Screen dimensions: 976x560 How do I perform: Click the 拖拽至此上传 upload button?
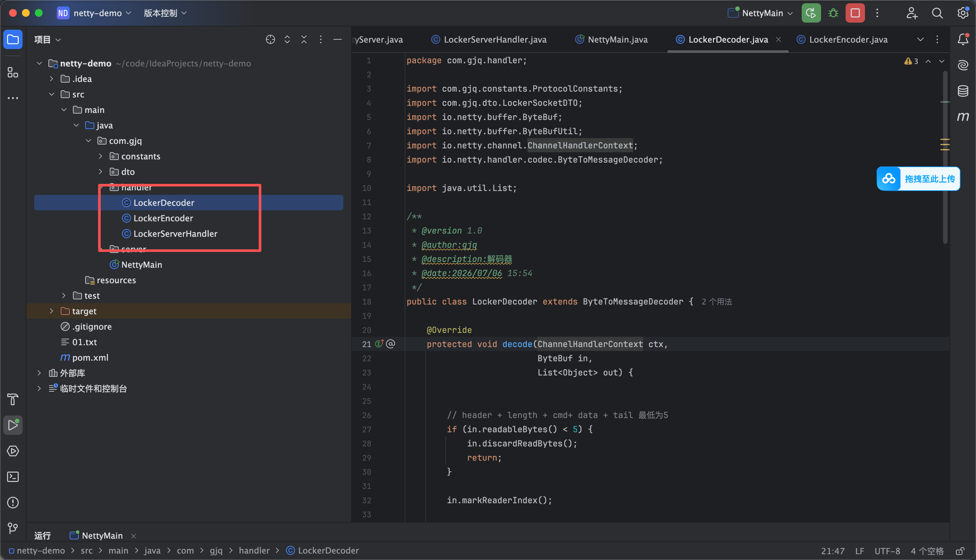click(918, 178)
